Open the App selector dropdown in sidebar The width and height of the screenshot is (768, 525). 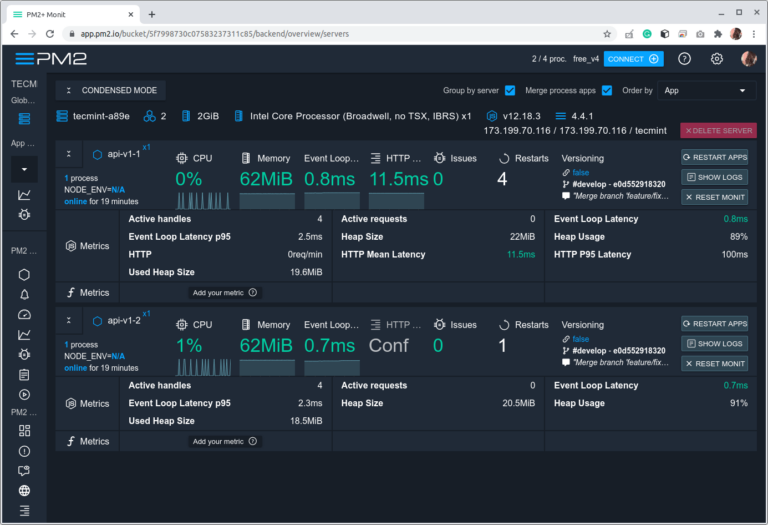(x=24, y=169)
